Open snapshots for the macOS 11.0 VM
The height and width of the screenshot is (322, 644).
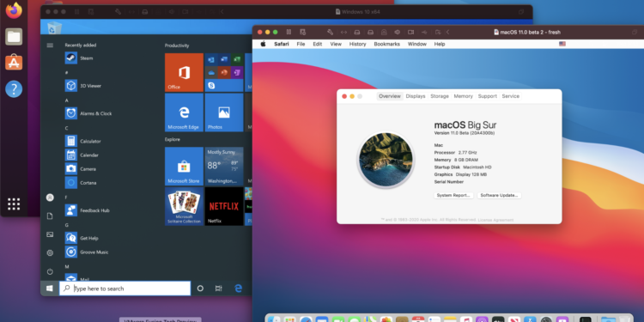point(303,32)
